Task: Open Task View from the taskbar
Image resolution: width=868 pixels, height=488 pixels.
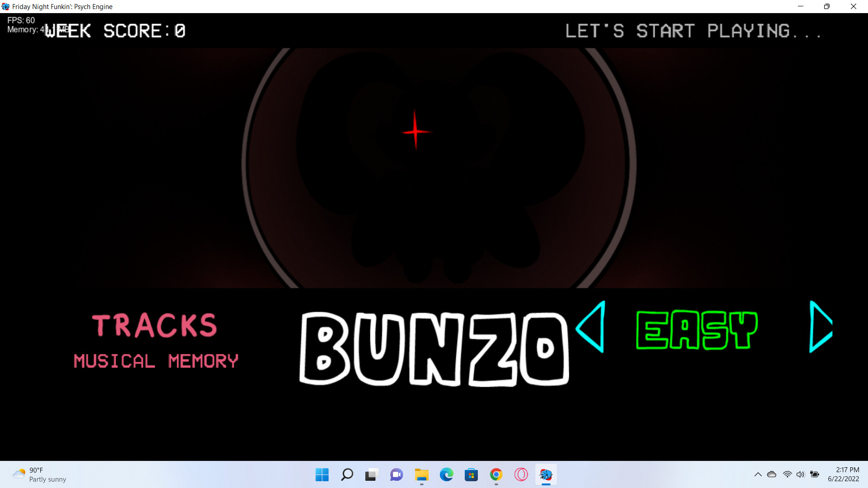Action: click(x=371, y=474)
